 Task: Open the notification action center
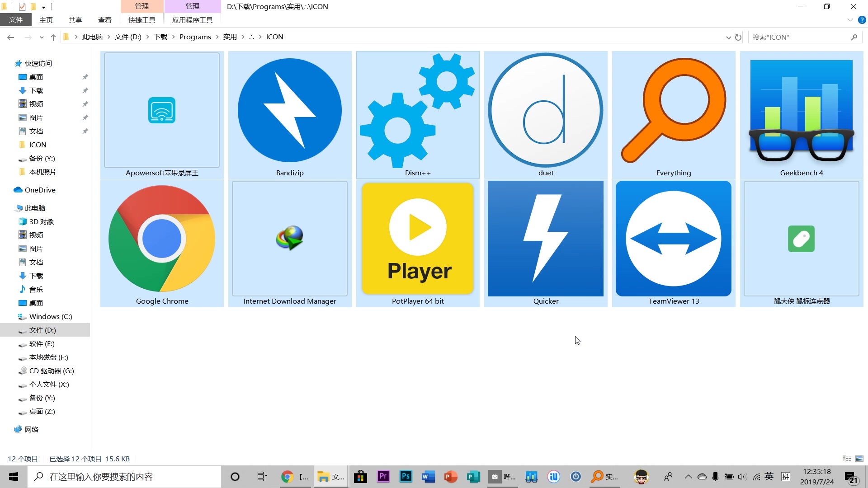point(852,477)
